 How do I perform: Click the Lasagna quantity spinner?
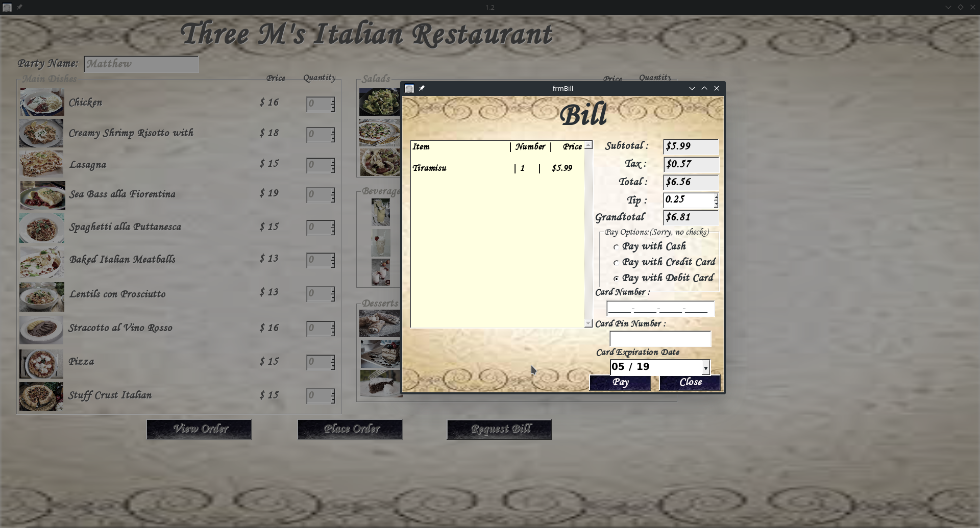pyautogui.click(x=321, y=165)
